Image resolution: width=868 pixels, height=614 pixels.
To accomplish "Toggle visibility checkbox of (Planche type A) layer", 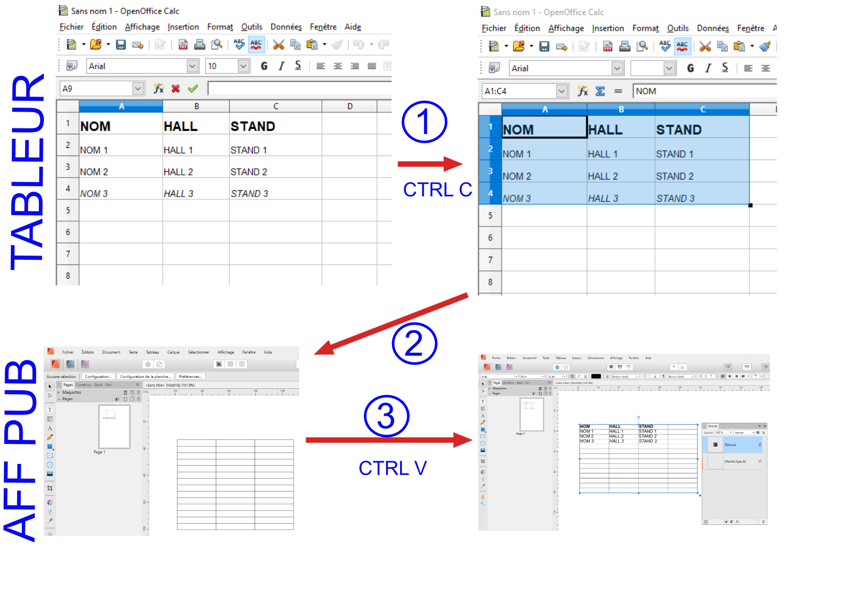I will [x=760, y=461].
